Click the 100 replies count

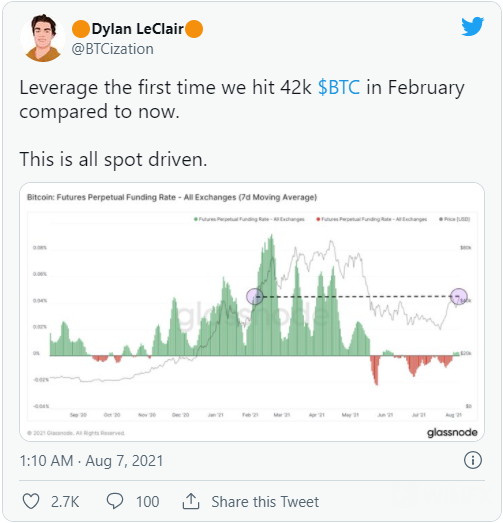pos(147,502)
